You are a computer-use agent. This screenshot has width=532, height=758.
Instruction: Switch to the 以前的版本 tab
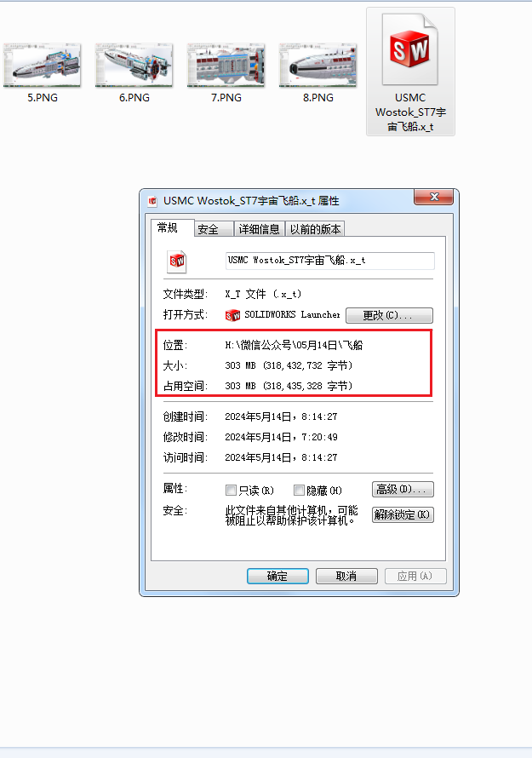[315, 229]
